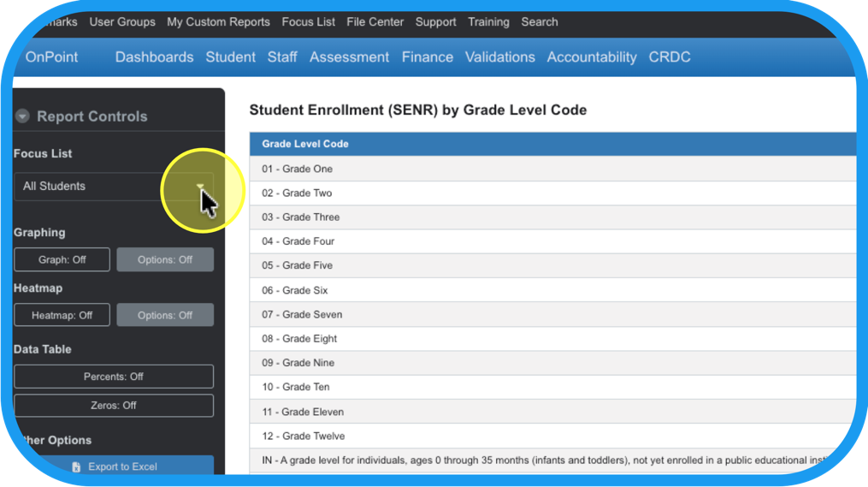Select the Assessment navigation menu

click(x=349, y=57)
